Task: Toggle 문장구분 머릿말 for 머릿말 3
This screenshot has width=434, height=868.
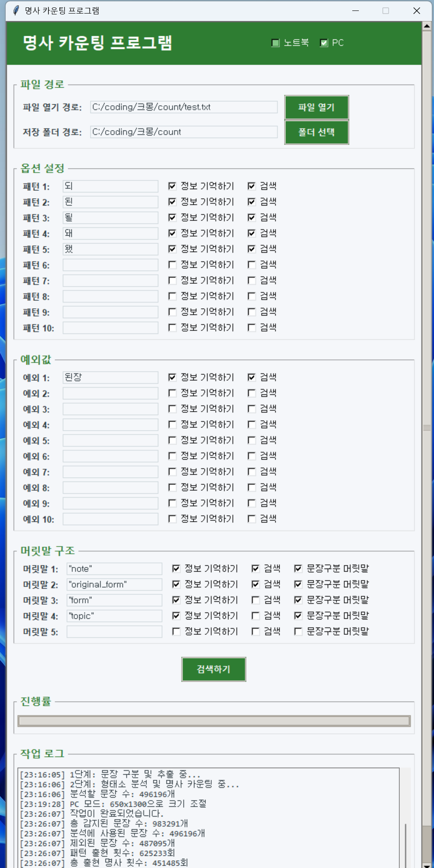Action: (x=298, y=600)
